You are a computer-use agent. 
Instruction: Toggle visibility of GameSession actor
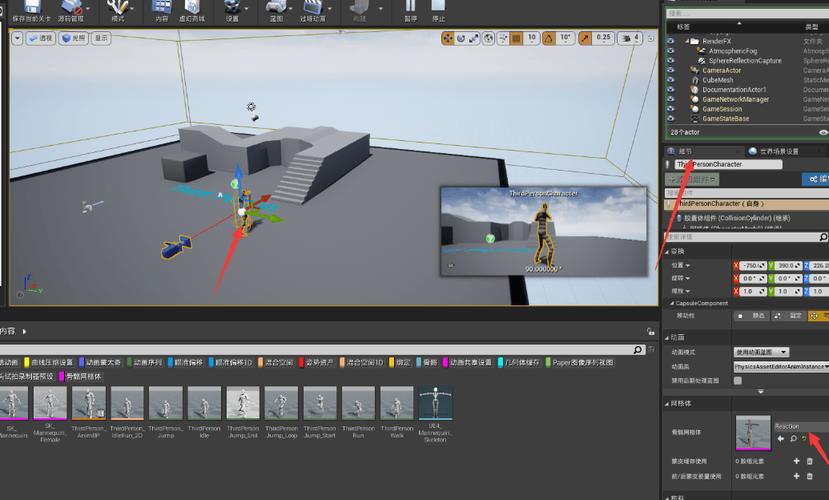coord(671,109)
